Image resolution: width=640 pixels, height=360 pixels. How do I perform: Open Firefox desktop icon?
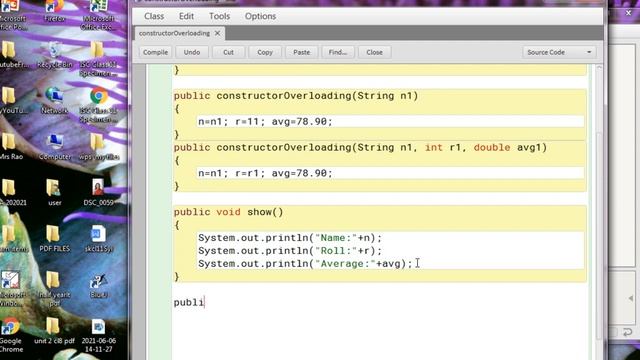pos(54,11)
